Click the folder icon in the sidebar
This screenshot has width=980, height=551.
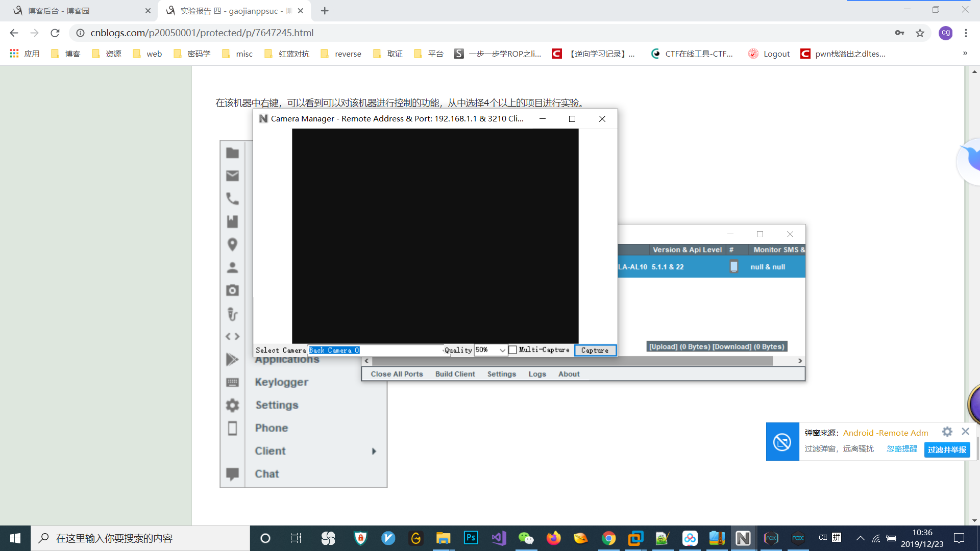click(x=232, y=153)
